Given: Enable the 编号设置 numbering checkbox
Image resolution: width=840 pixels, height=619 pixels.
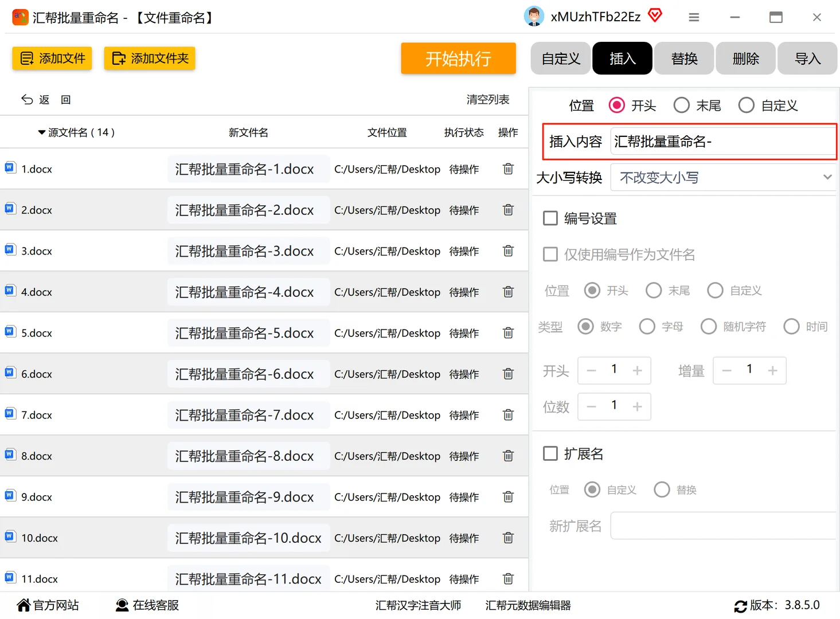Looking at the screenshot, I should coord(550,218).
